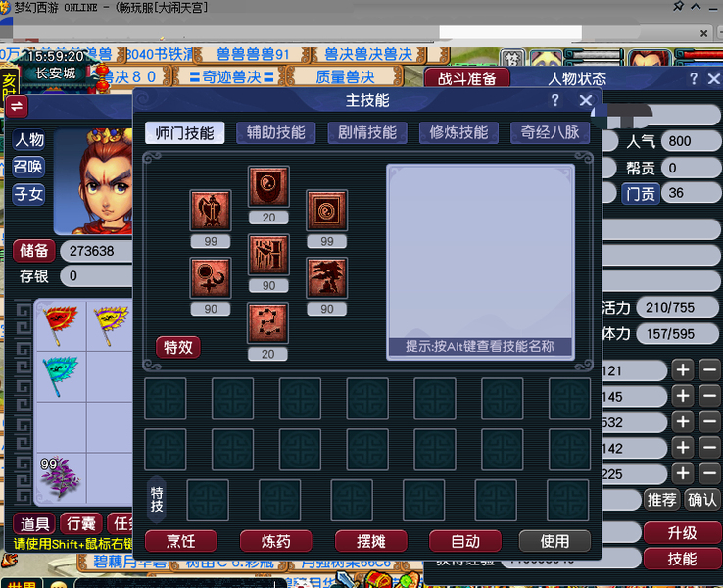The height and width of the screenshot is (588, 723).
Task: Click the 奇迹兽决 stall sign
Action: pos(231,76)
